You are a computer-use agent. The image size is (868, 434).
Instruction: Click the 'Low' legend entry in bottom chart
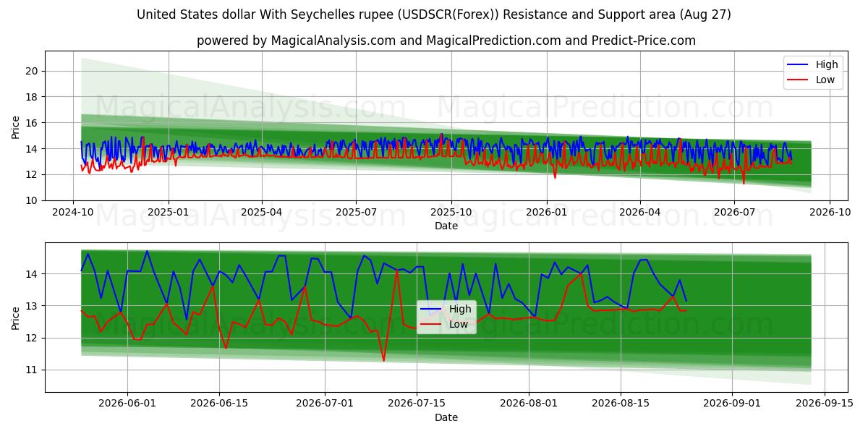(x=445, y=324)
